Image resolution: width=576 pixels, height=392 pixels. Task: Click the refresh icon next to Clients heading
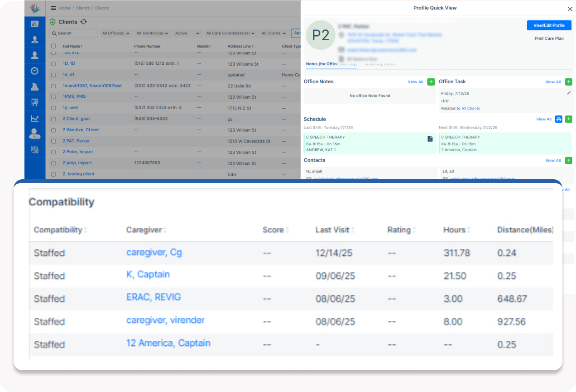[x=84, y=22]
